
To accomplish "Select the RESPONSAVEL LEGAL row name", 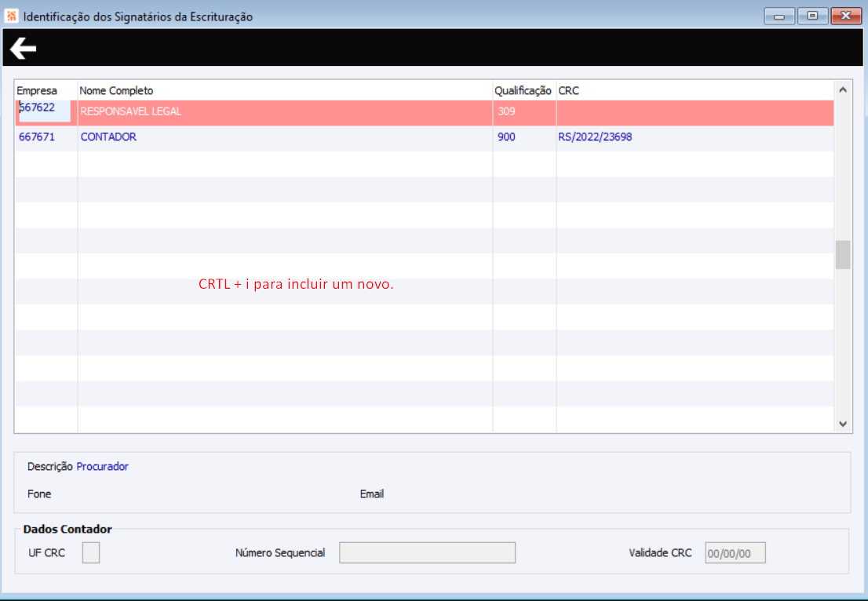I will point(130,111).
